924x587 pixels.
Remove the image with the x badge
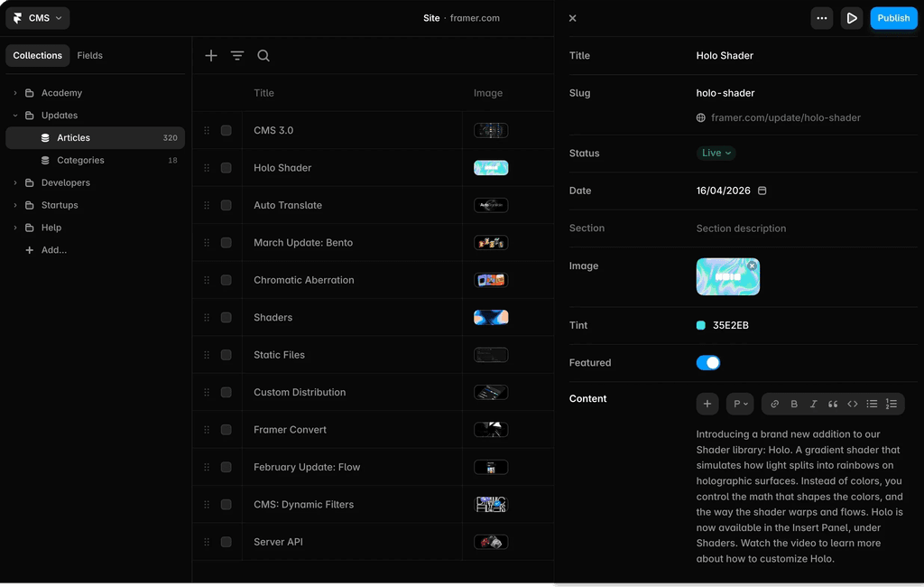pyautogui.click(x=752, y=266)
